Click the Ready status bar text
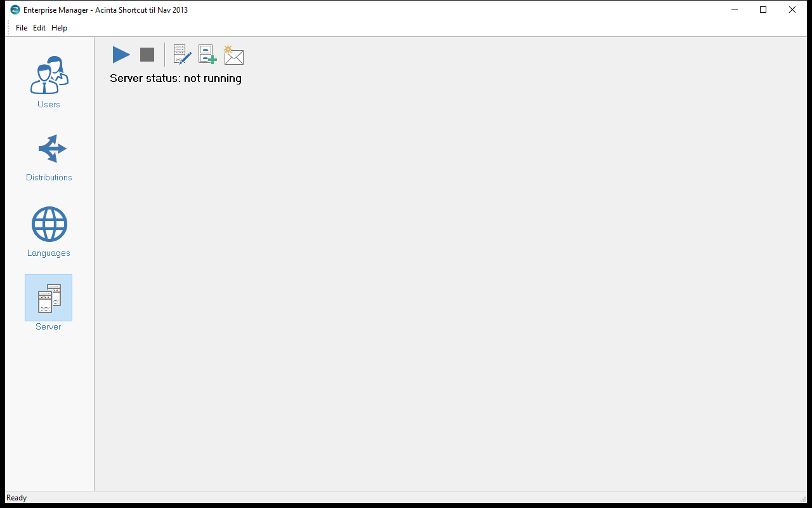This screenshot has height=508, width=812. tap(16, 498)
